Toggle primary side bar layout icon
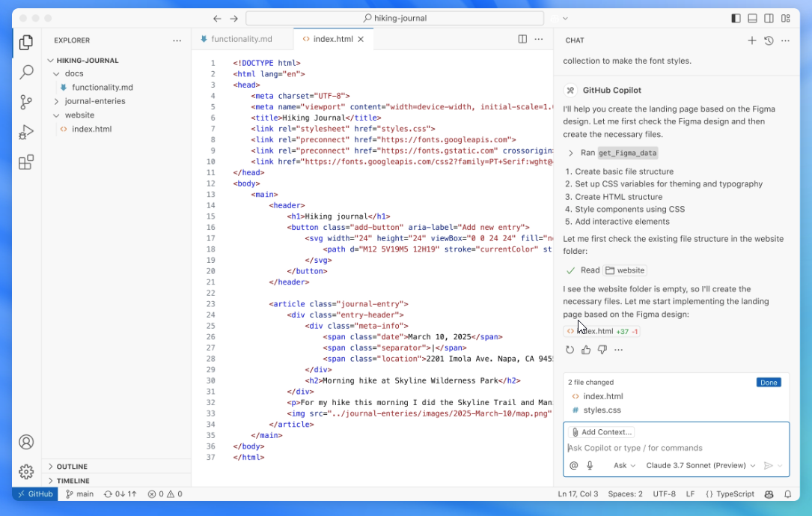 pos(736,18)
